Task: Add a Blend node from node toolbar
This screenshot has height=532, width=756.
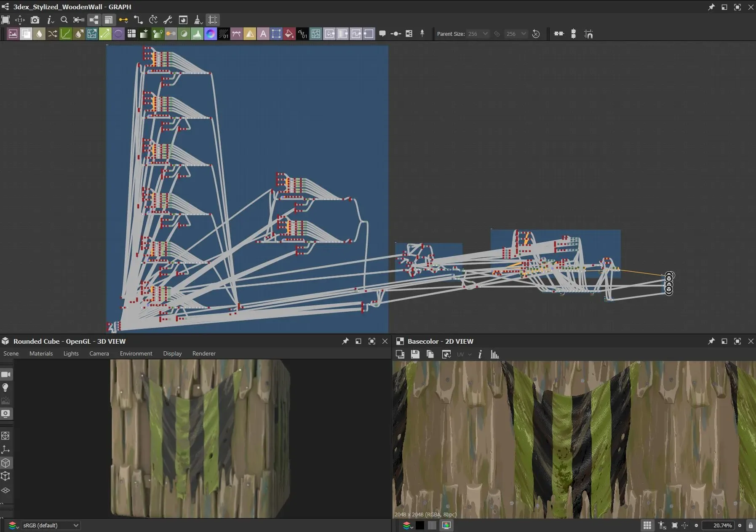Action: 26,34
